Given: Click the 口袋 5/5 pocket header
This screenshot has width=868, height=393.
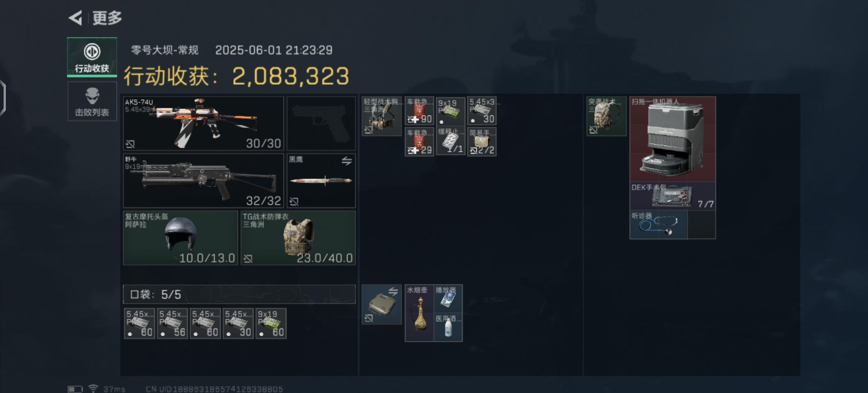Looking at the screenshot, I should (x=239, y=294).
